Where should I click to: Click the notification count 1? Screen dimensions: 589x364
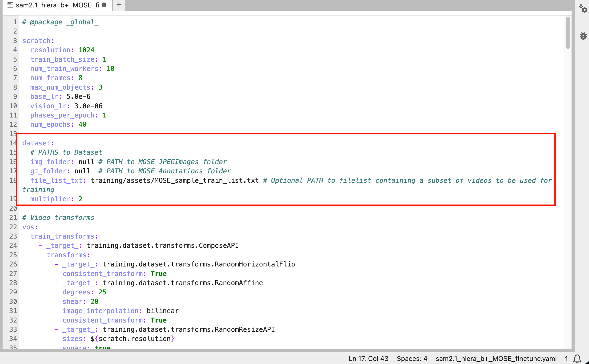pos(566,359)
